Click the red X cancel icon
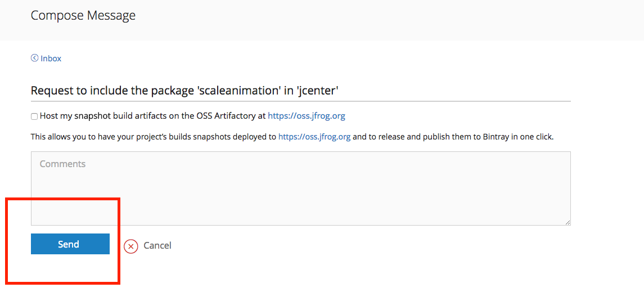 (x=131, y=246)
